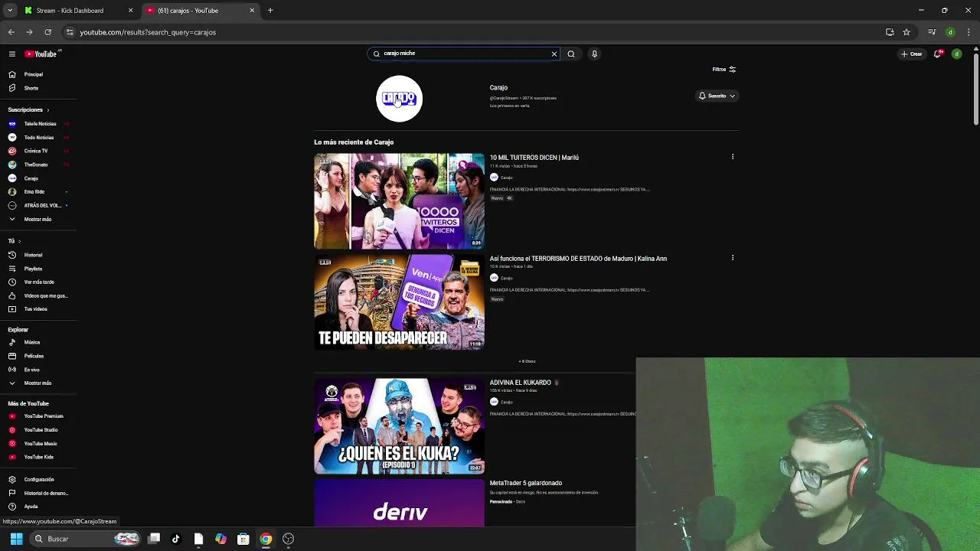Open YouTube Kids link
This screenshot has width=980, height=551.
pos(38,457)
